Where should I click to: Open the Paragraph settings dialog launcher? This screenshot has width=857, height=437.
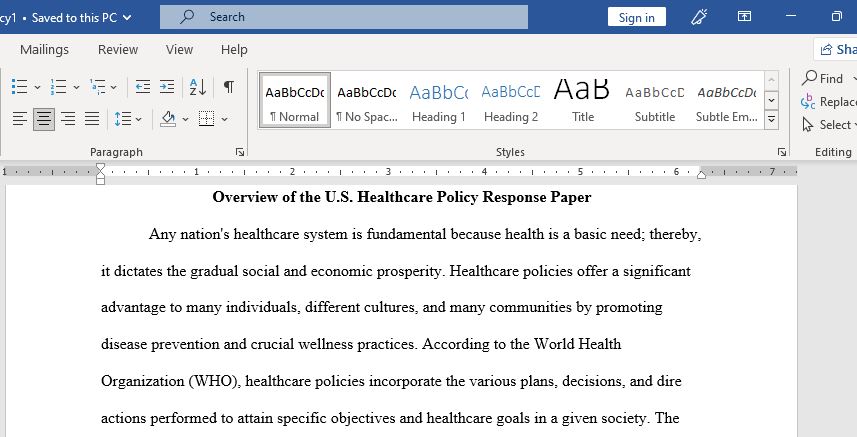239,152
